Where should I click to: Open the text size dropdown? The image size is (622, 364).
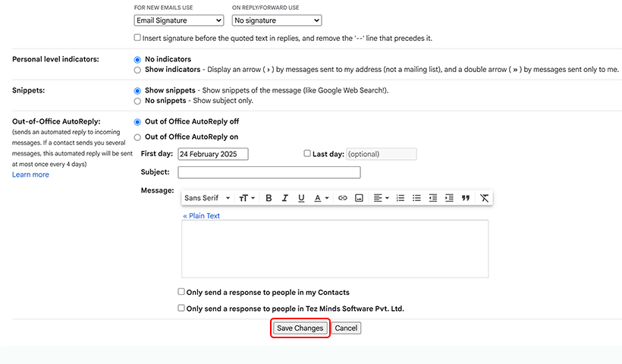pyautogui.click(x=247, y=198)
